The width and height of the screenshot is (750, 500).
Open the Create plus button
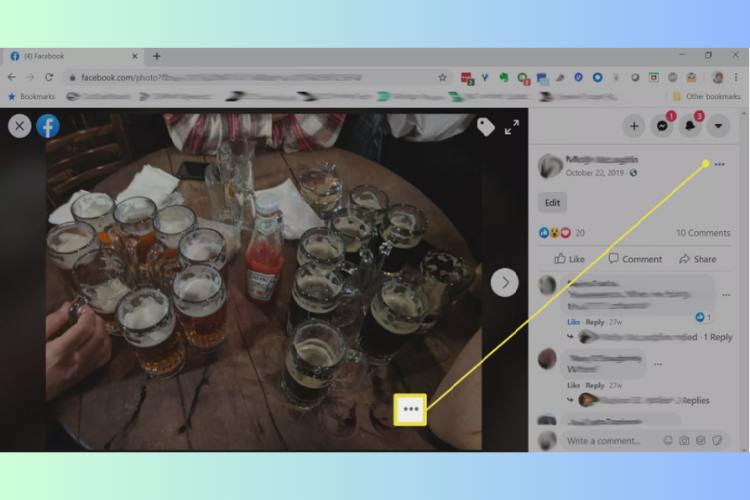[634, 126]
